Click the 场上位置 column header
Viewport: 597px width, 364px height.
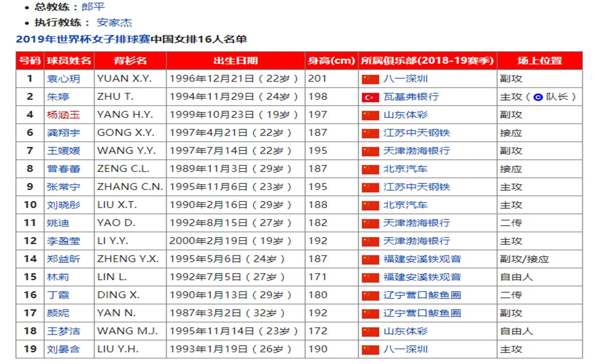539,61
